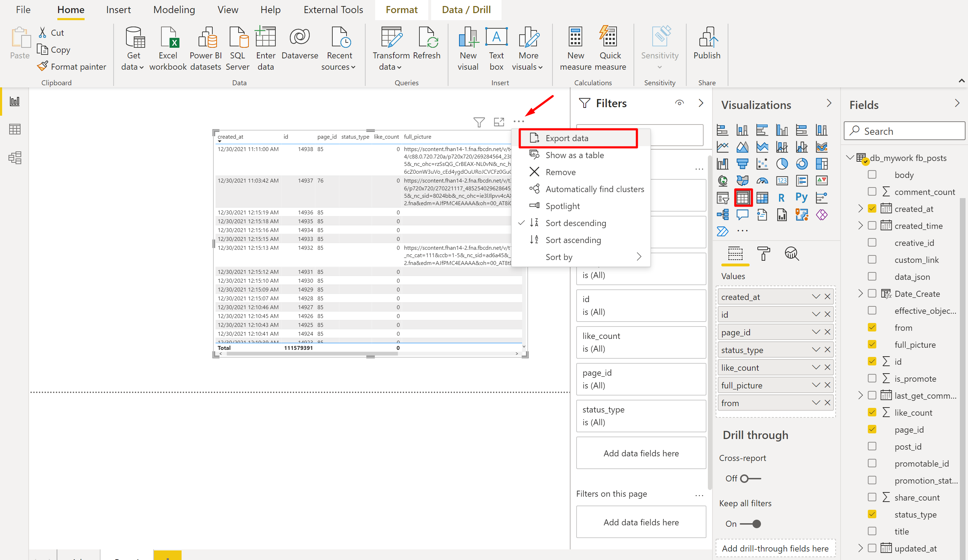Click the Fields Search box
The image size is (968, 560).
click(x=904, y=131)
